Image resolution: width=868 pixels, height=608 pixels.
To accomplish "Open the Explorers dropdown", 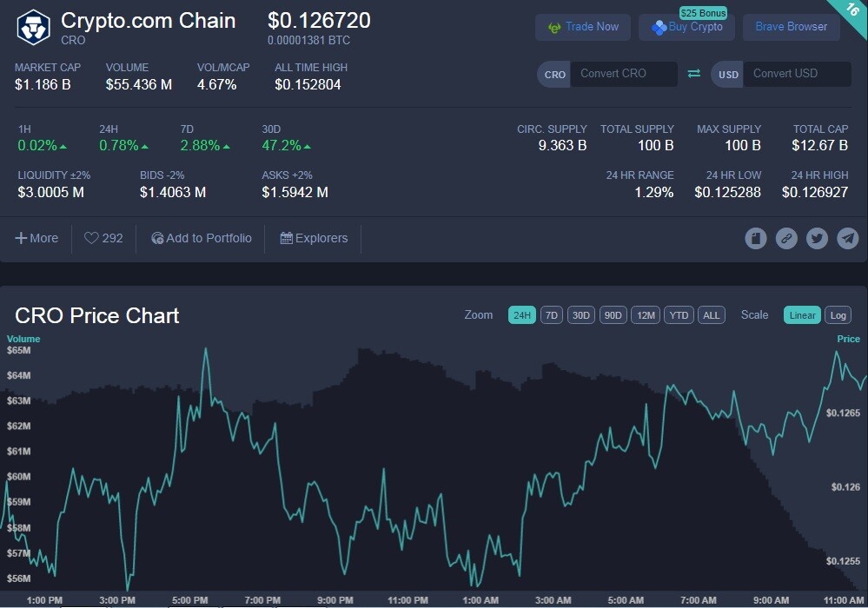I will coord(314,238).
